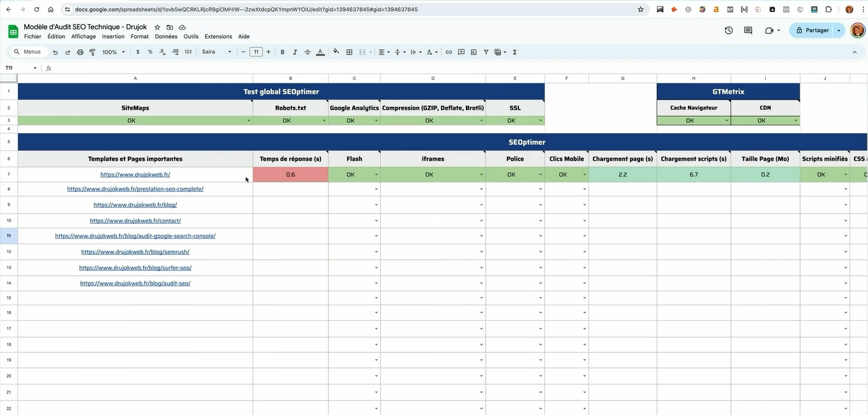Open the blog/surfer-seo link
This screenshot has width=868, height=415.
(x=135, y=268)
